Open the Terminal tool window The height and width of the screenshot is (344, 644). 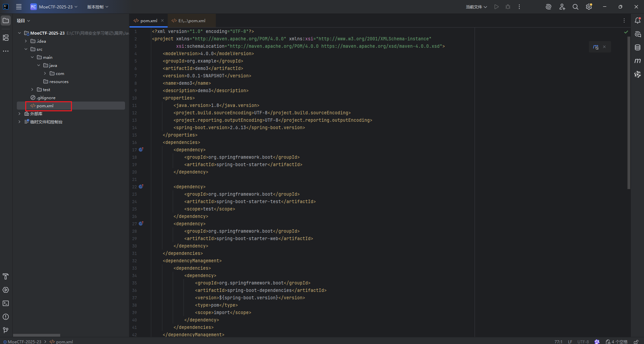6,303
